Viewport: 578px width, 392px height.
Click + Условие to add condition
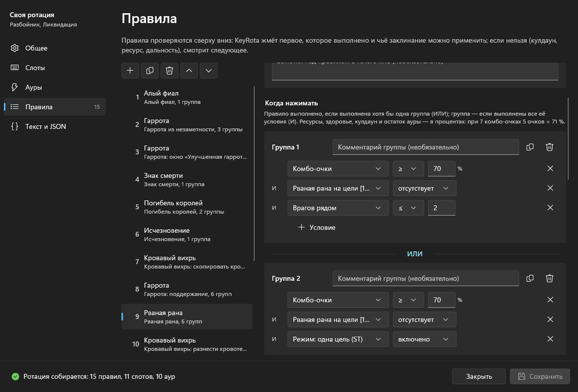pos(316,227)
